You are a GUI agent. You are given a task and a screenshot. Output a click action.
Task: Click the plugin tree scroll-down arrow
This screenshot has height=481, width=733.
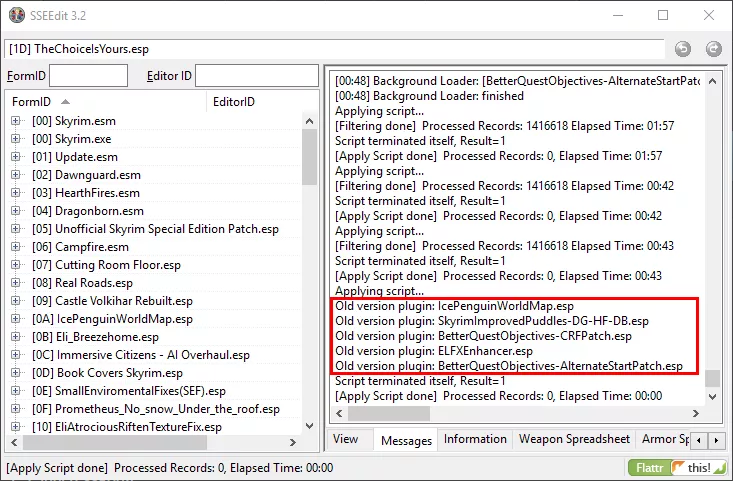click(x=309, y=426)
